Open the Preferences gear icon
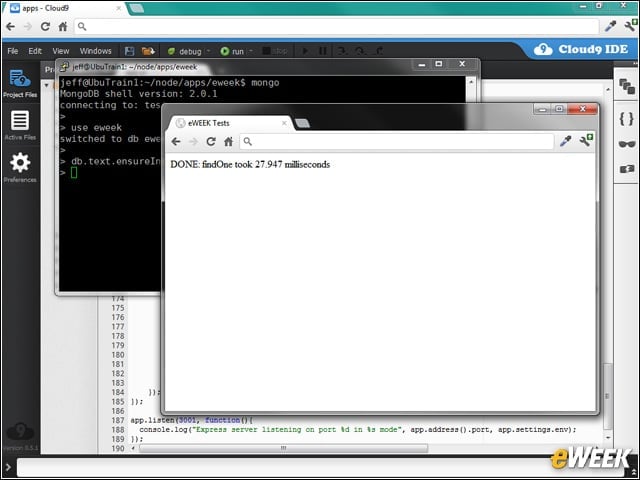 (20, 167)
